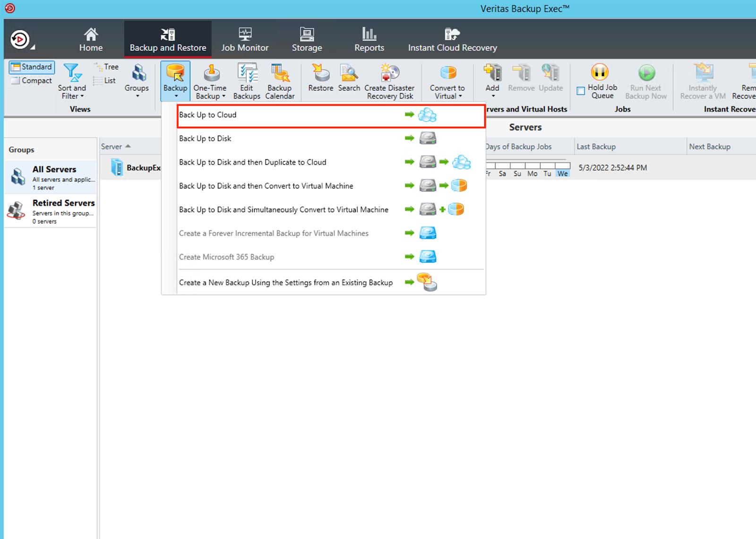756x539 pixels.
Task: Click the Restore icon
Action: (x=321, y=78)
